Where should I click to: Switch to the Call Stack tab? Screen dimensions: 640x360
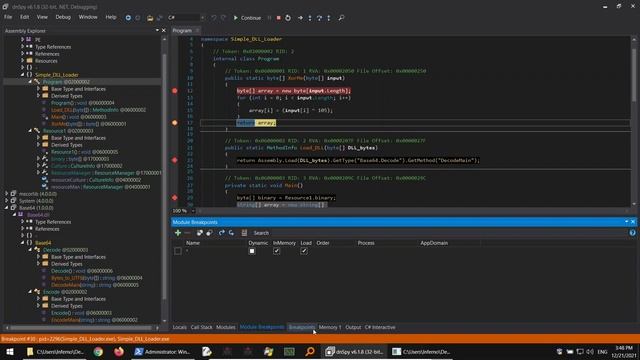tap(201, 327)
